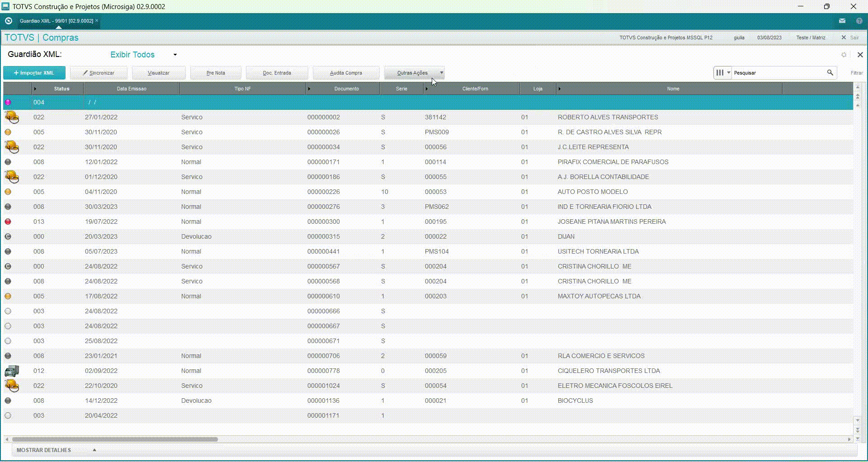The image size is (868, 462).
Task: Click the Sincronizar button
Action: [x=99, y=73]
